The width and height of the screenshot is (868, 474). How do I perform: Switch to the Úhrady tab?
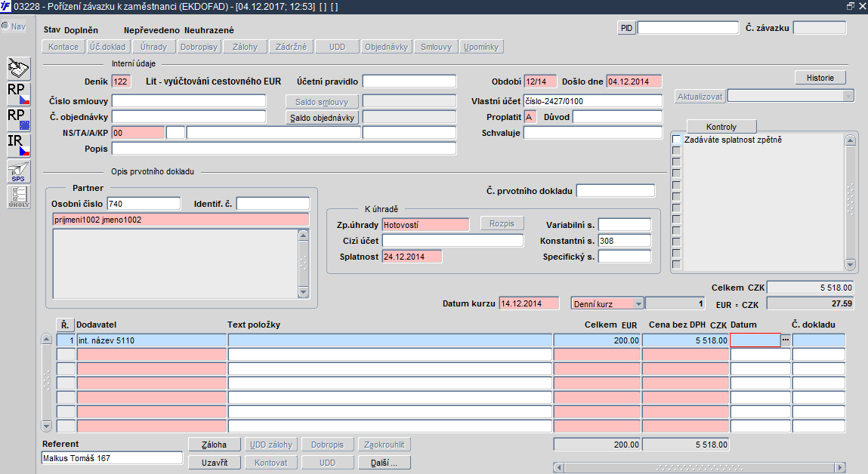(153, 47)
